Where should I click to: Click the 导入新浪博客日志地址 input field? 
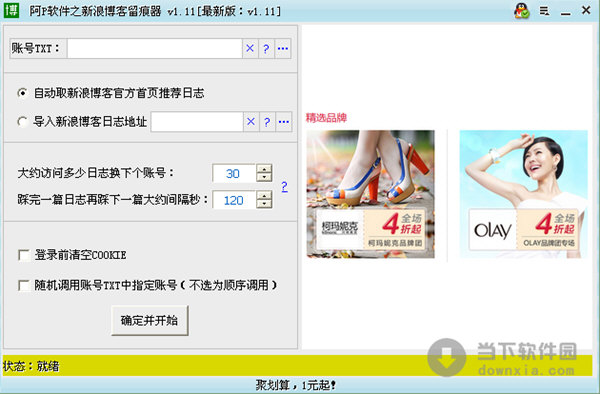coord(197,122)
